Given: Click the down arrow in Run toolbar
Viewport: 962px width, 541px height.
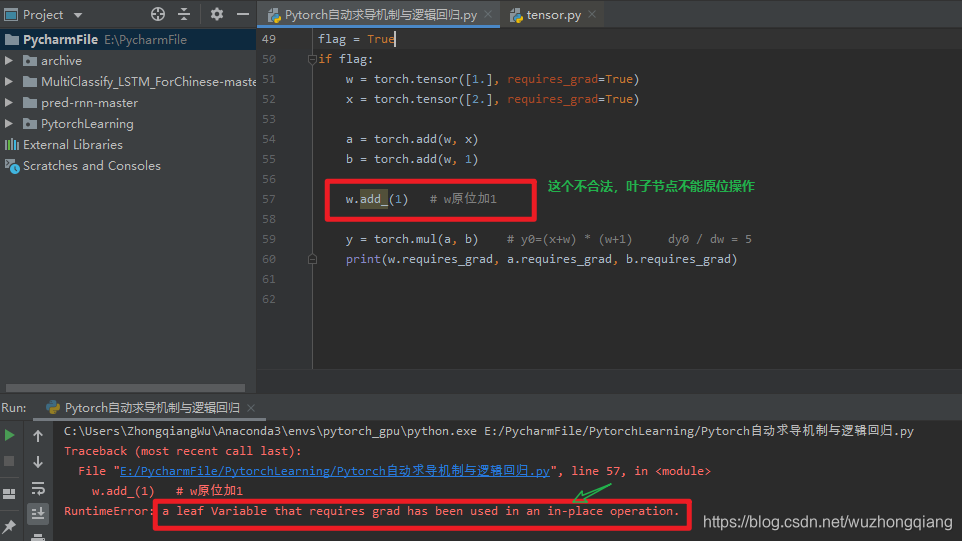Looking at the screenshot, I should coord(38,461).
